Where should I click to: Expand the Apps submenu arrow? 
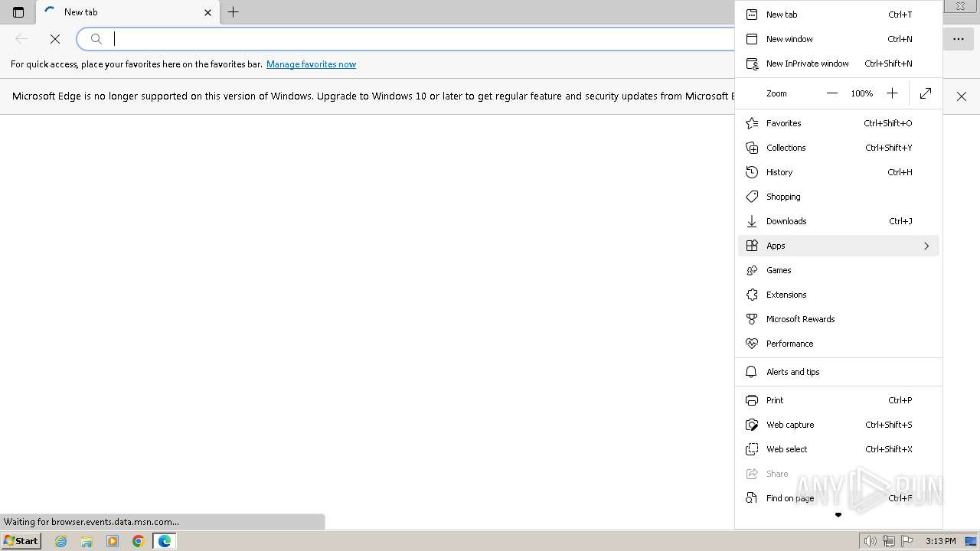926,246
